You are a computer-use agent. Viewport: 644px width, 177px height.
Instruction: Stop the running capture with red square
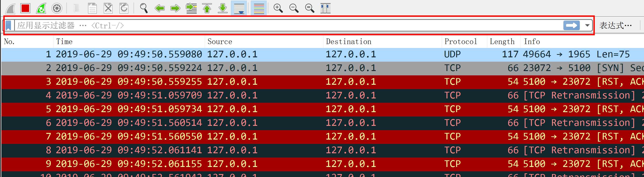(x=26, y=8)
